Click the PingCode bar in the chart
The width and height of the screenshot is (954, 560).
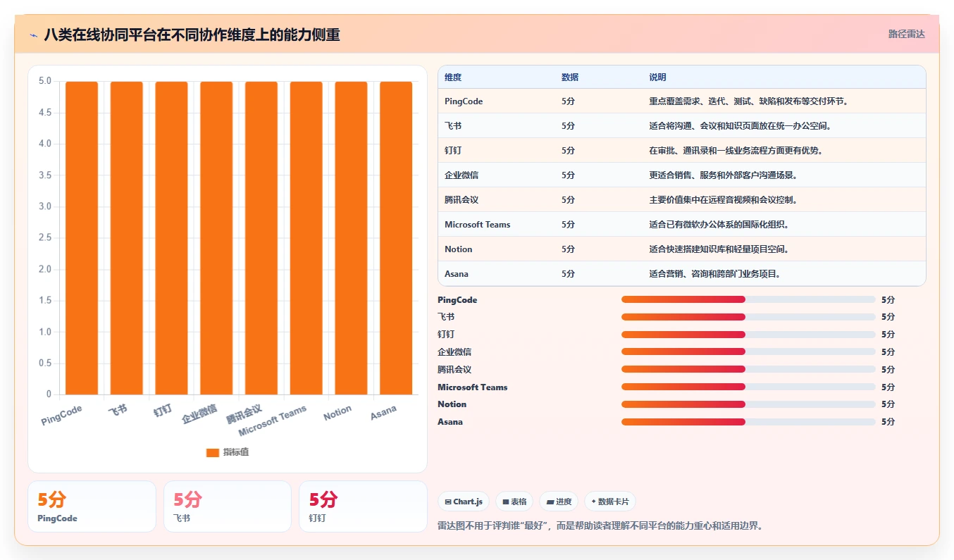[x=82, y=238]
